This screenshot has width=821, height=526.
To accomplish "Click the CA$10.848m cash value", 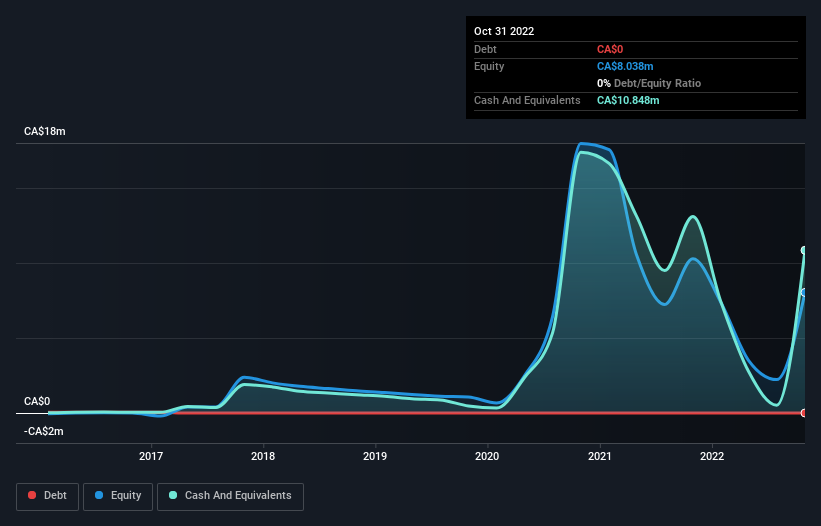I will click(x=628, y=100).
